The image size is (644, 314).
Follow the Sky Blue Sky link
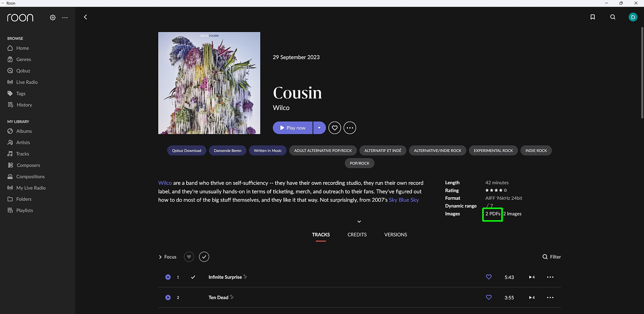click(404, 200)
